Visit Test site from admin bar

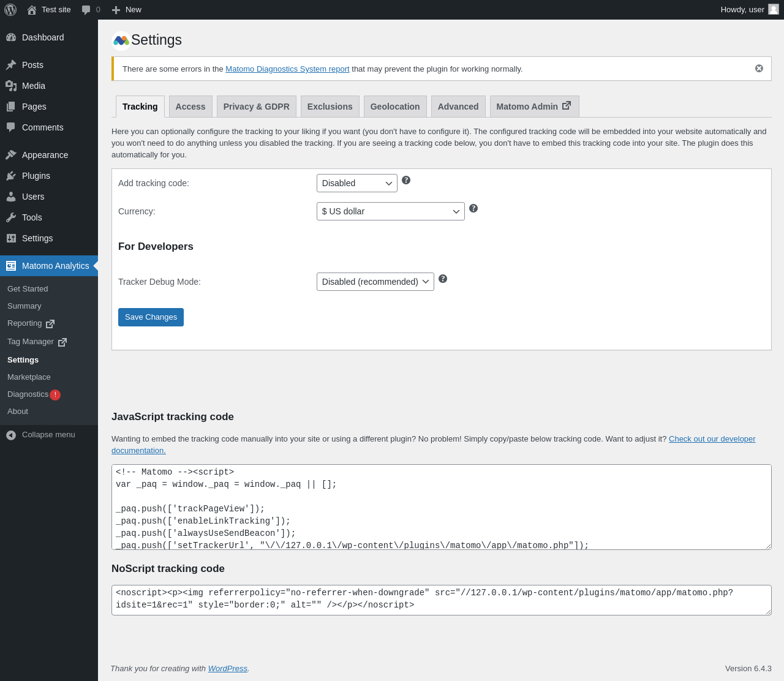[x=49, y=10]
